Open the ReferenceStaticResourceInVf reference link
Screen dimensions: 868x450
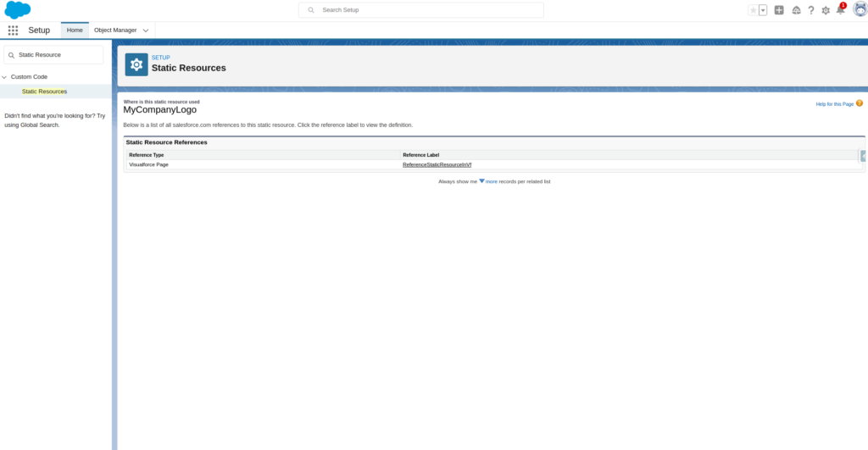coord(437,164)
